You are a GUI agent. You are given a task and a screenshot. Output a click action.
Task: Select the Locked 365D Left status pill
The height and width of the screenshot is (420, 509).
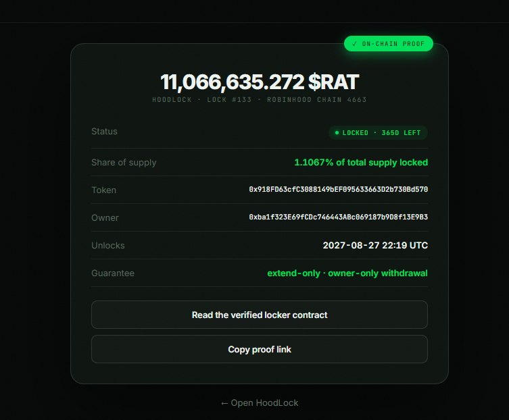[378, 132]
